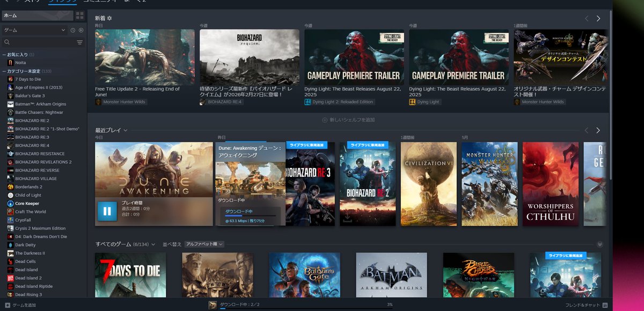Switch to grid collections view icon
This screenshot has height=311, width=644.
point(79,16)
